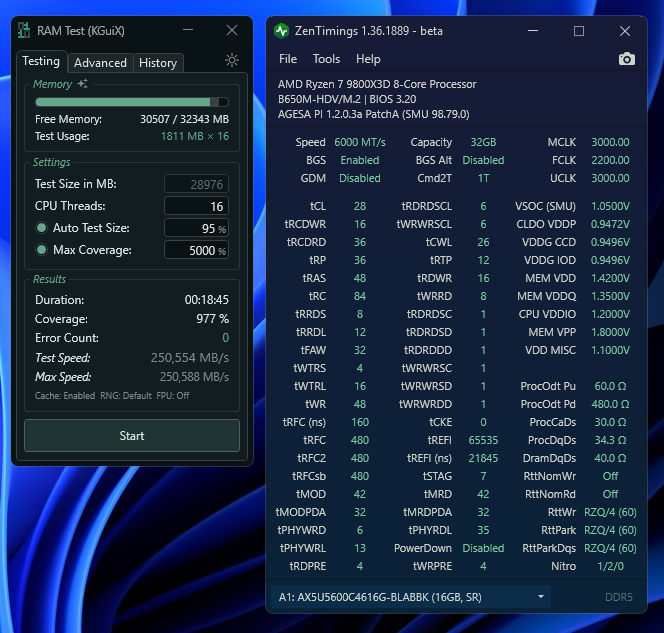The width and height of the screenshot is (664, 633).
Task: Switch to the Advanced tab
Action: pyautogui.click(x=100, y=63)
